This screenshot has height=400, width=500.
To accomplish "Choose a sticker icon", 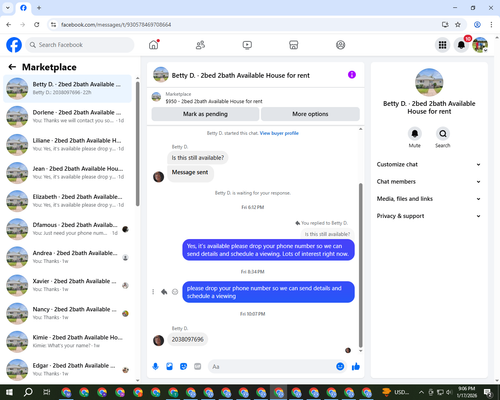I will click(x=183, y=367).
